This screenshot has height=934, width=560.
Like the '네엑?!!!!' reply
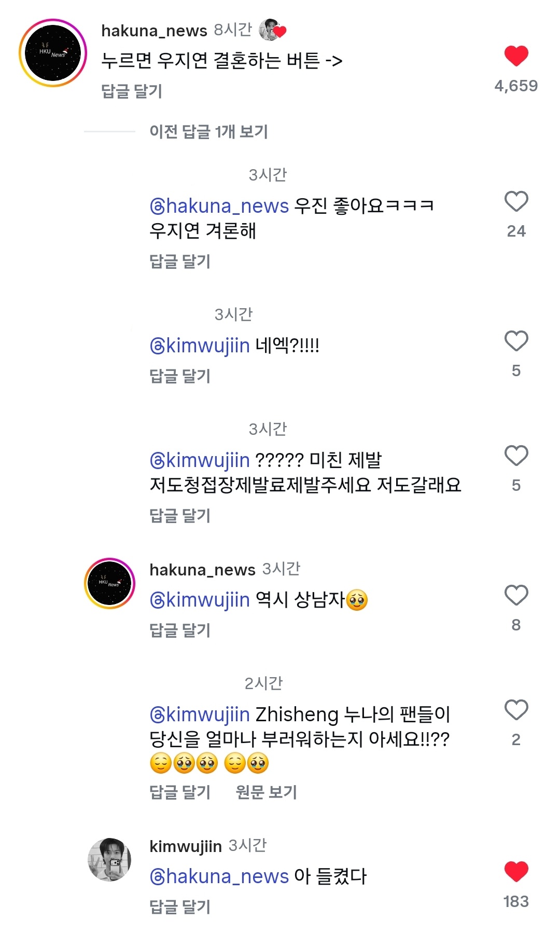coord(516,341)
